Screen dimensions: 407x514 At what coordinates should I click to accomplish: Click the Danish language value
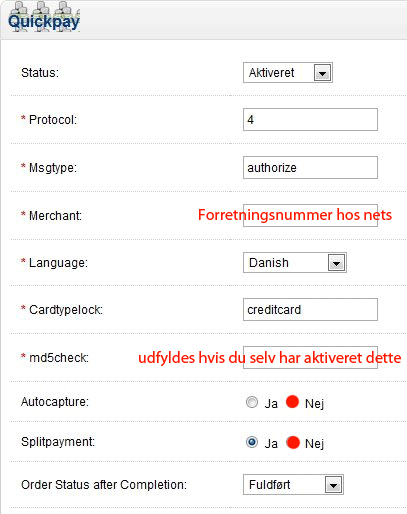coord(269,263)
